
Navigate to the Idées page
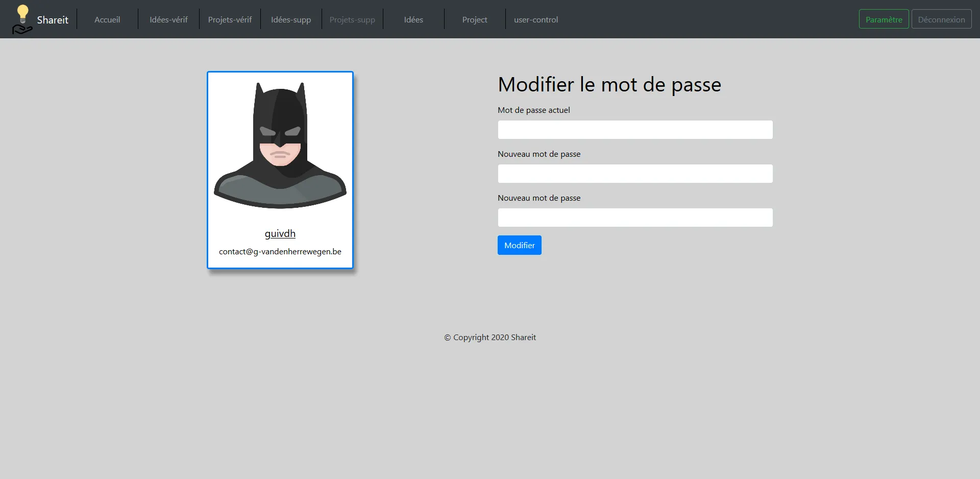point(413,20)
